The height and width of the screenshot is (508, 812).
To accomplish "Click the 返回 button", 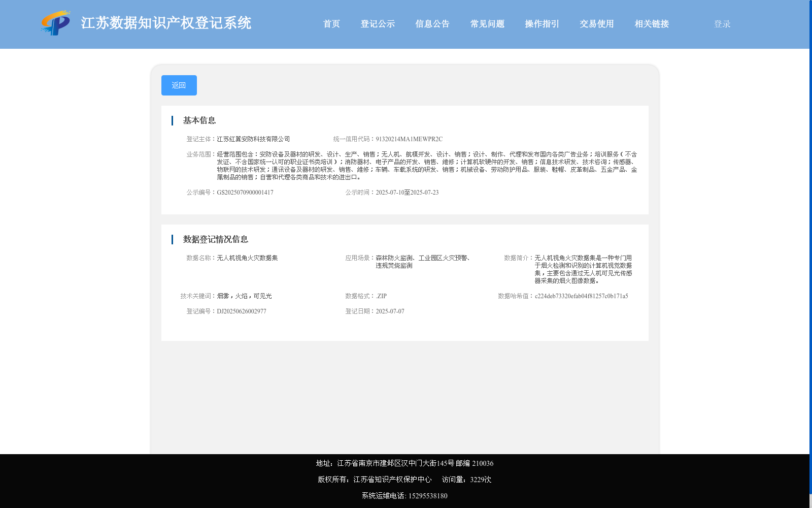I will [179, 85].
